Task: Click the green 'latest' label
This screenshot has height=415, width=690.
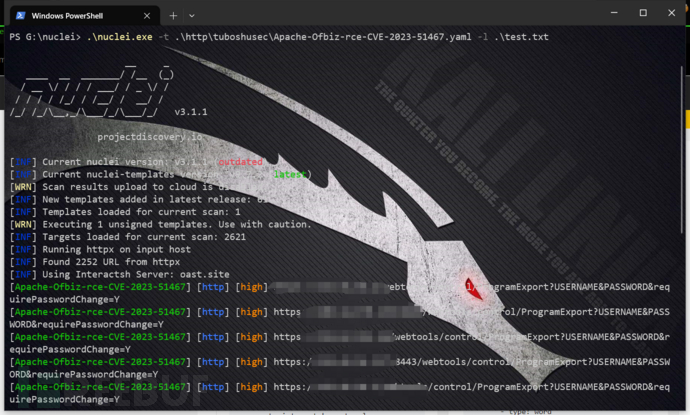Action: pyautogui.click(x=290, y=174)
